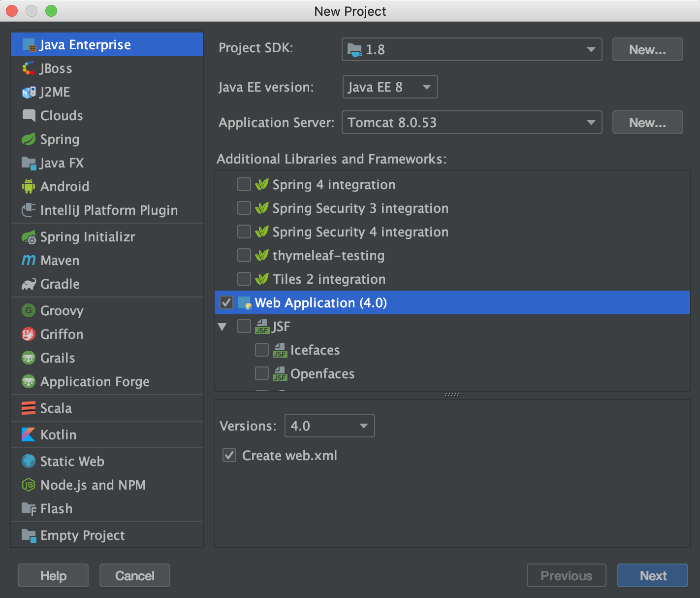700x598 pixels.
Task: Tick the Tiles 2 integration checkbox
Action: [244, 279]
